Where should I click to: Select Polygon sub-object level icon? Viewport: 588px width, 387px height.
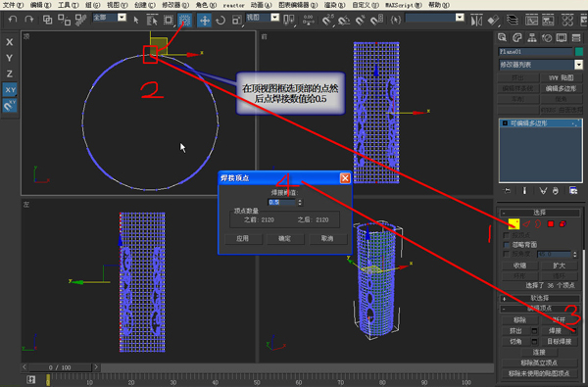coord(551,224)
